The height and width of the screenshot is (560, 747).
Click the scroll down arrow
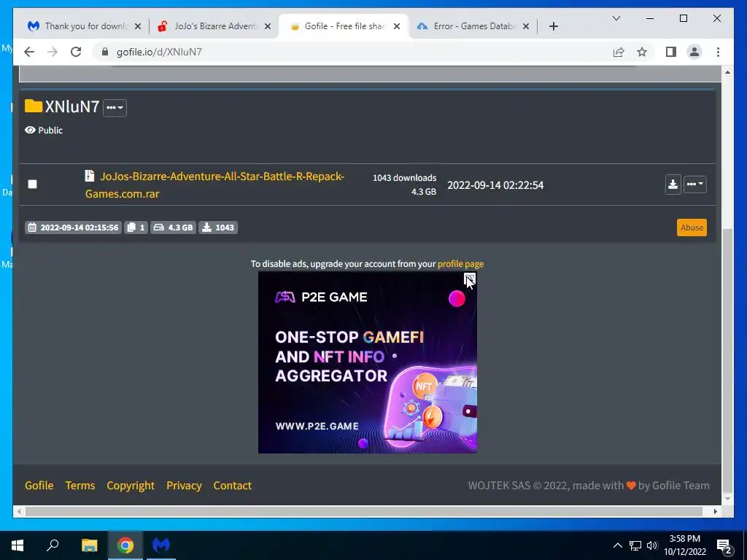tap(727, 499)
